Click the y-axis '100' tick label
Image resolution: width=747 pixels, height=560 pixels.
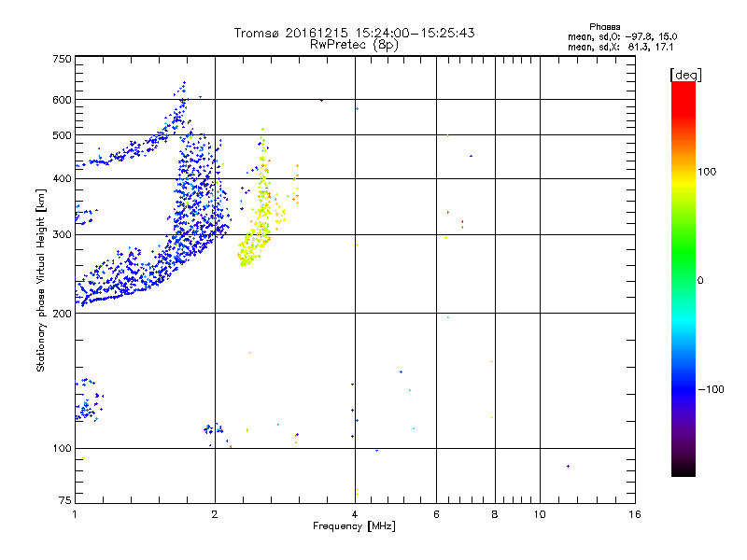[62, 449]
